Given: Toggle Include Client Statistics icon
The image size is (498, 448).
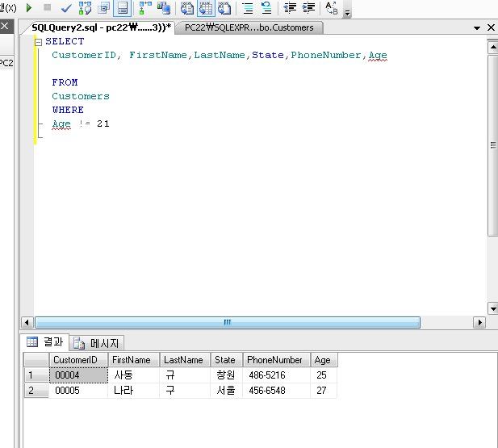Looking at the screenshot, I should click(x=164, y=8).
